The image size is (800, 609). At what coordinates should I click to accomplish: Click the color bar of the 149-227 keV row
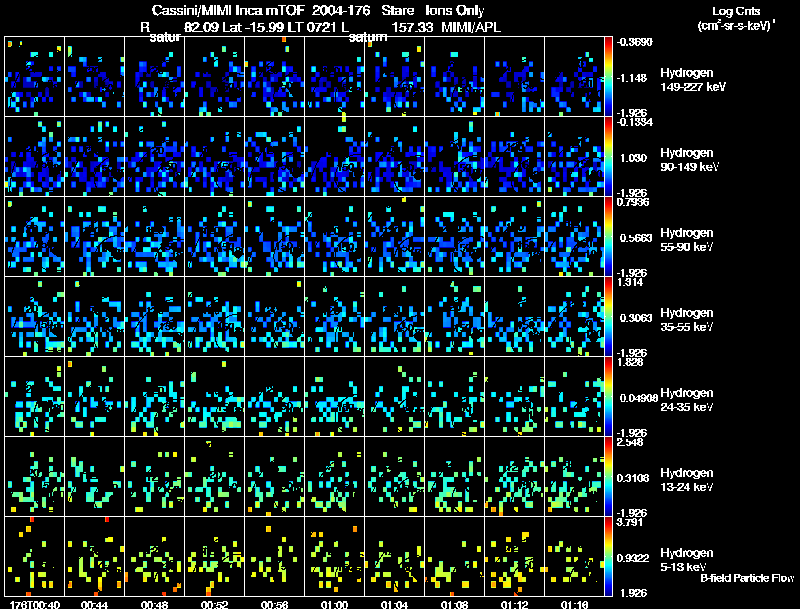click(608, 77)
